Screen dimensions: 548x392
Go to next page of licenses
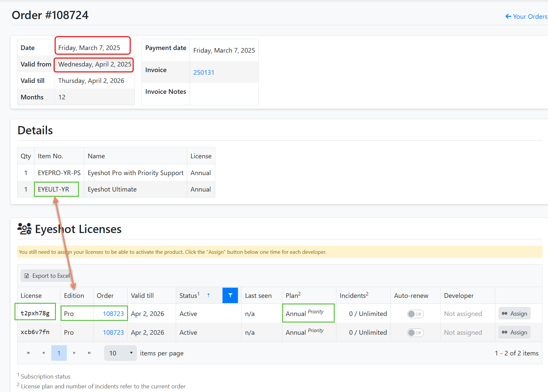tap(74, 353)
